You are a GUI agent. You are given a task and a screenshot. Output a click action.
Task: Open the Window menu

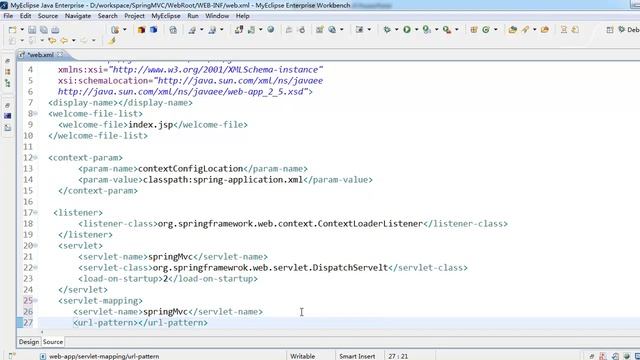(x=217, y=16)
